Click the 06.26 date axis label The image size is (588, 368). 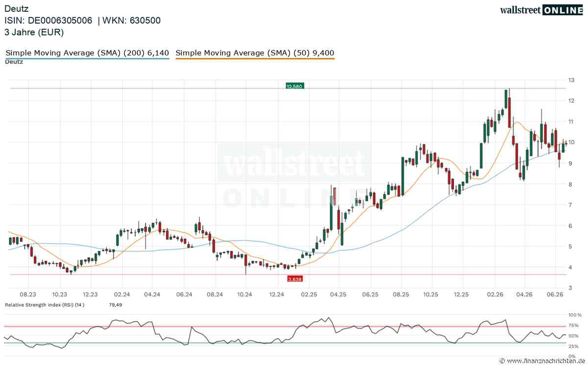[x=555, y=294]
